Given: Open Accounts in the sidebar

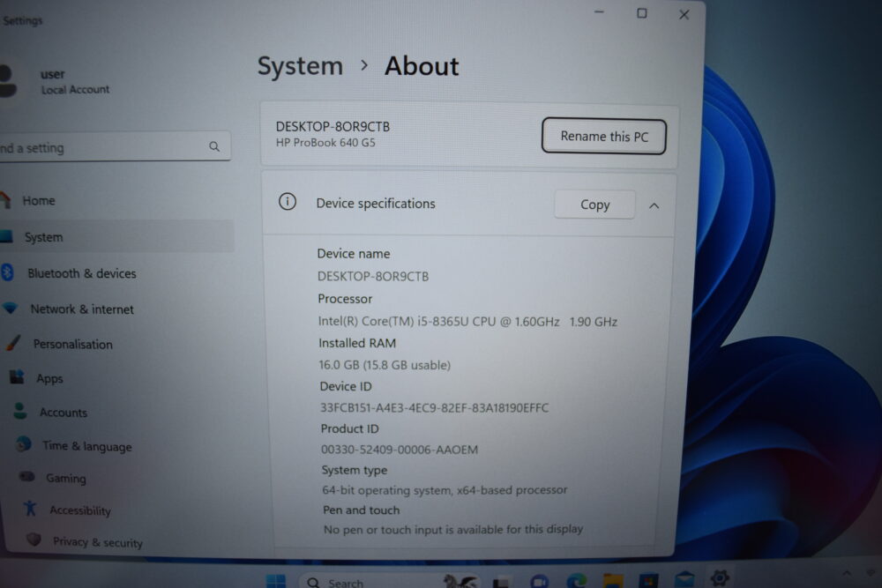Looking at the screenshot, I should click(63, 413).
